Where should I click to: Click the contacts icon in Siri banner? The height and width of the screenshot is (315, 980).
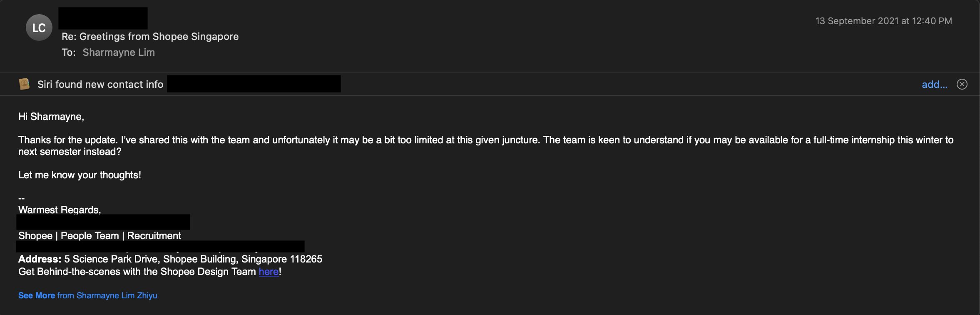point(24,84)
